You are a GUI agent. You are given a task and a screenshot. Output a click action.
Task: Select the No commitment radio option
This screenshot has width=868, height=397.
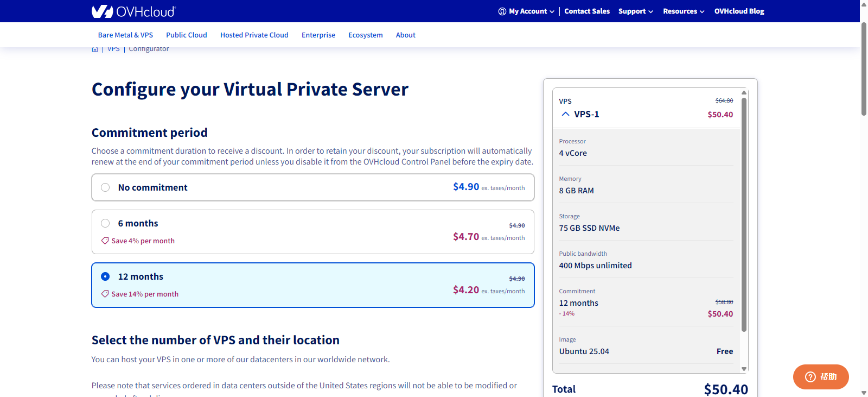tap(105, 187)
